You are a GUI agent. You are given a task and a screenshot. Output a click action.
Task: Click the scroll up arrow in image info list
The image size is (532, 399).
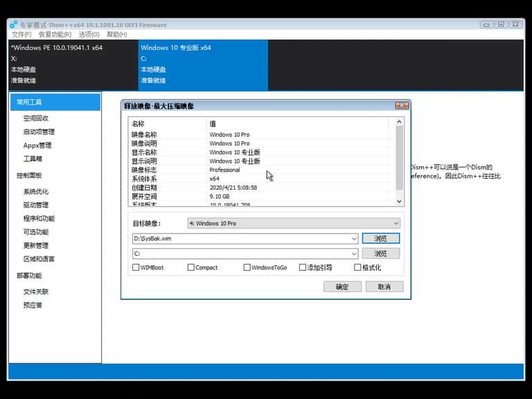coord(398,122)
